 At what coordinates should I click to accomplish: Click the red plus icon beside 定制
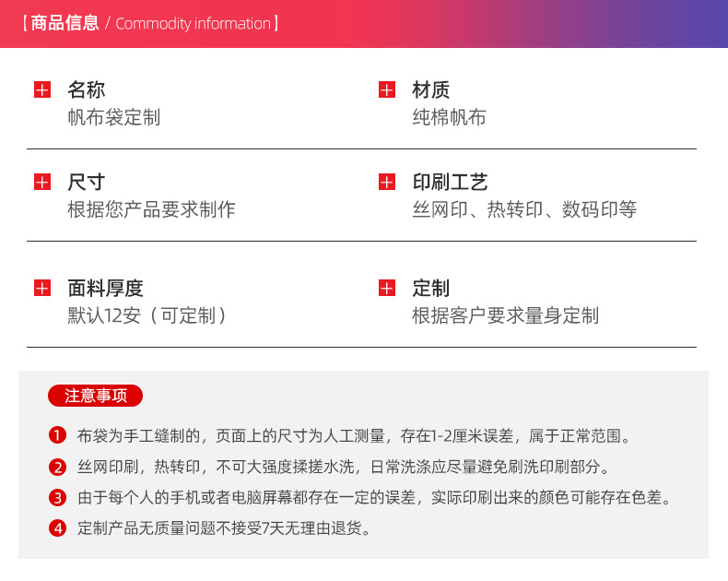click(x=387, y=289)
